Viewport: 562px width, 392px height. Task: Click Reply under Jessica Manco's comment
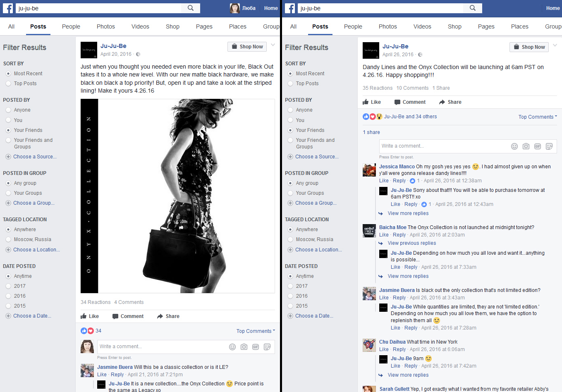399,181
